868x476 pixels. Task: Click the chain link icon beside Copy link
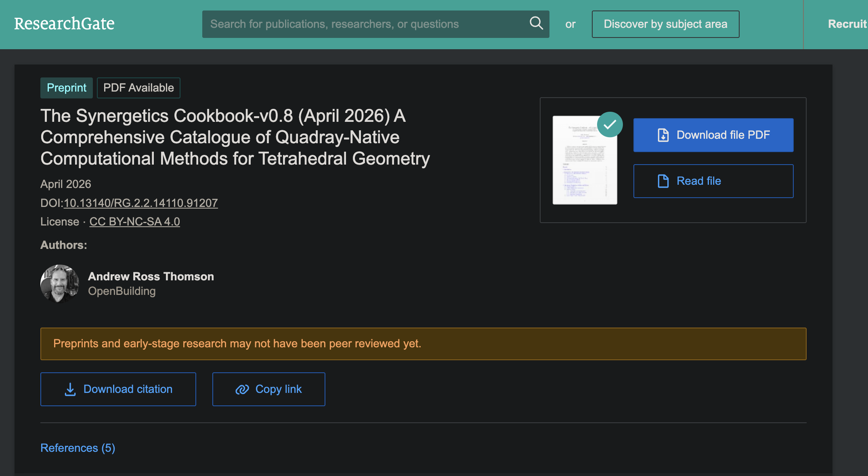tap(242, 389)
